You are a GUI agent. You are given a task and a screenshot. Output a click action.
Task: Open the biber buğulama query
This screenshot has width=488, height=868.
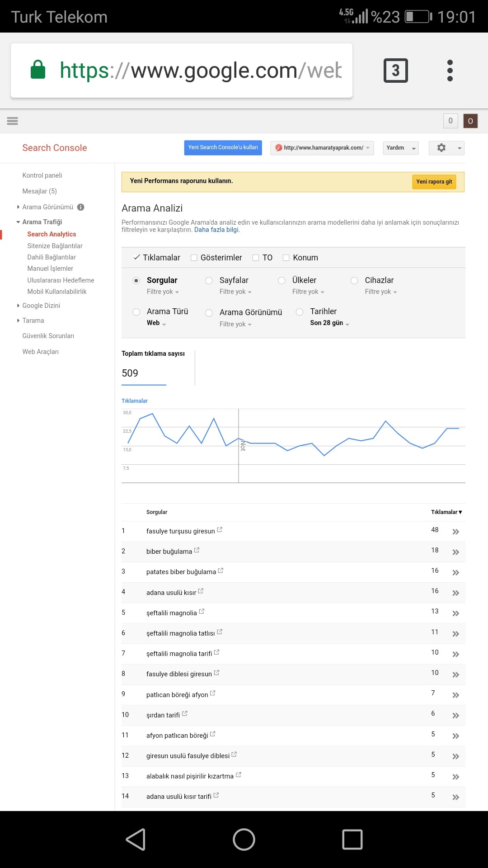click(x=169, y=552)
